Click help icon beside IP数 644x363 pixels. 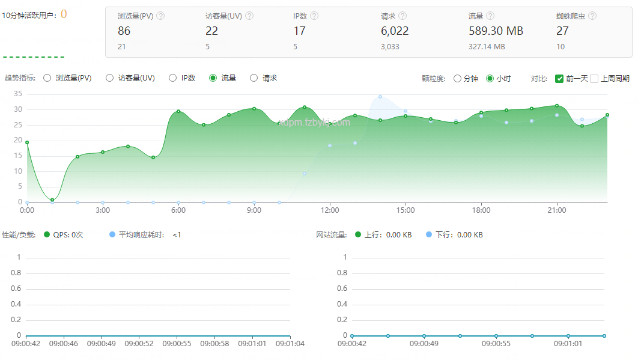click(314, 16)
